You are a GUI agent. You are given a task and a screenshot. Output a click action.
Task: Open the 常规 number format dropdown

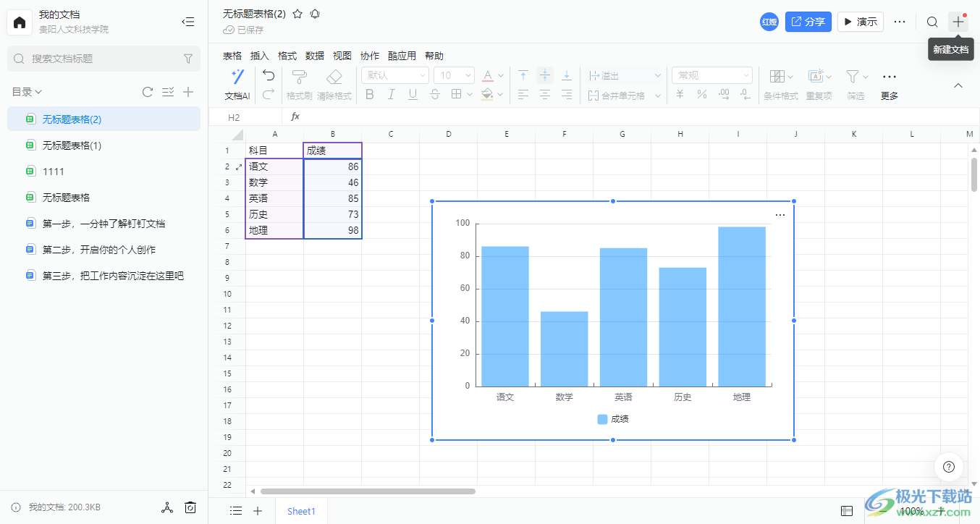(x=712, y=75)
